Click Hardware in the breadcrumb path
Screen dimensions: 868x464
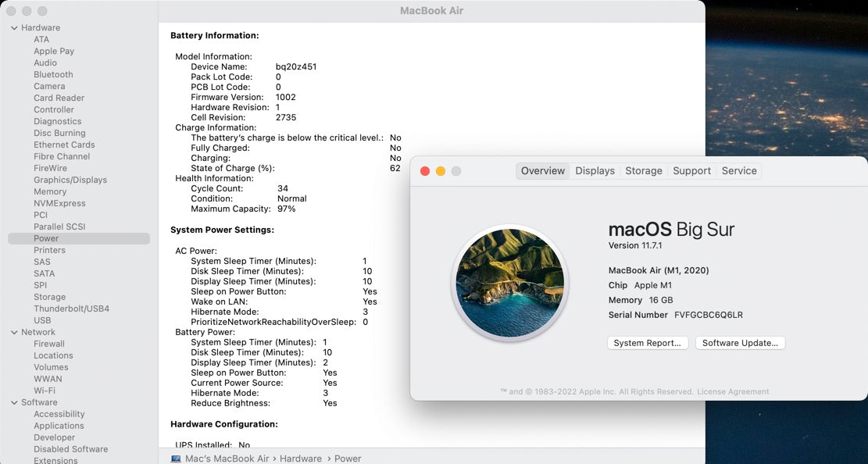coord(301,459)
